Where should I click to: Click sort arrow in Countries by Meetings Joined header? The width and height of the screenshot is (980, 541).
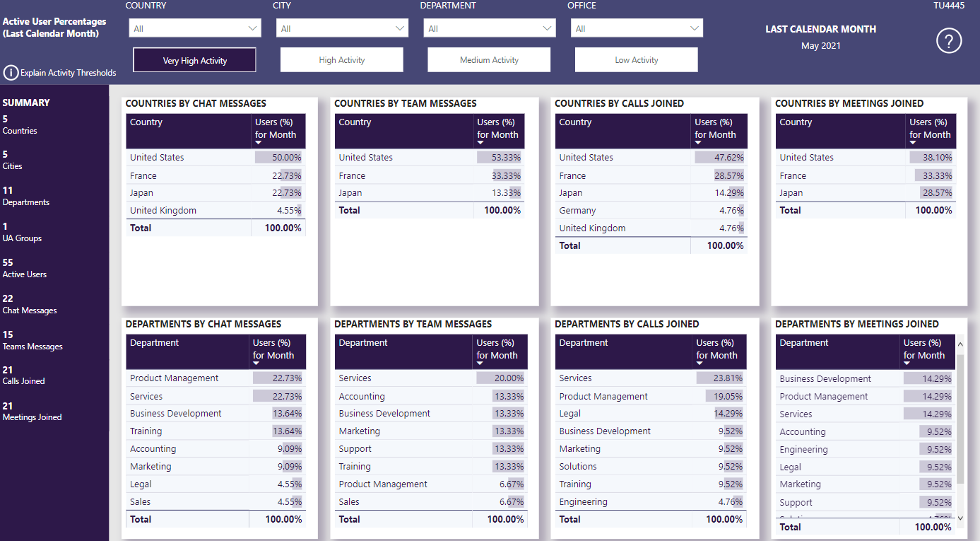coord(913,144)
